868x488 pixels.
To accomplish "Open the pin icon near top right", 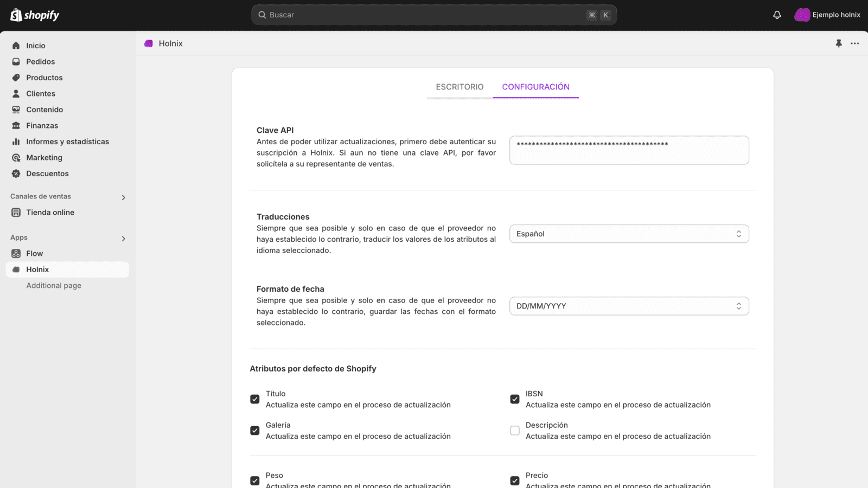I will pyautogui.click(x=839, y=43).
